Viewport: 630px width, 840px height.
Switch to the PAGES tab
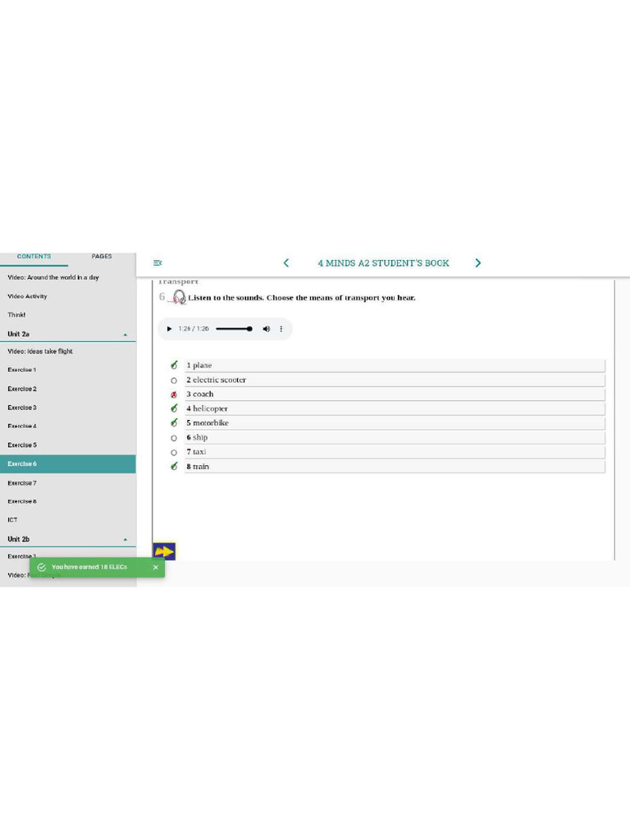pos(102,257)
